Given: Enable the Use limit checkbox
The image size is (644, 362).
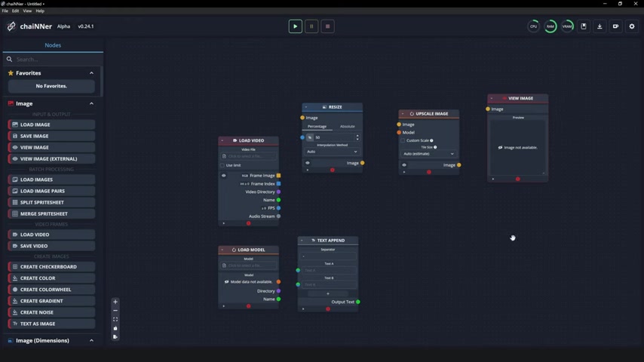Looking at the screenshot, I should pyautogui.click(x=222, y=165).
